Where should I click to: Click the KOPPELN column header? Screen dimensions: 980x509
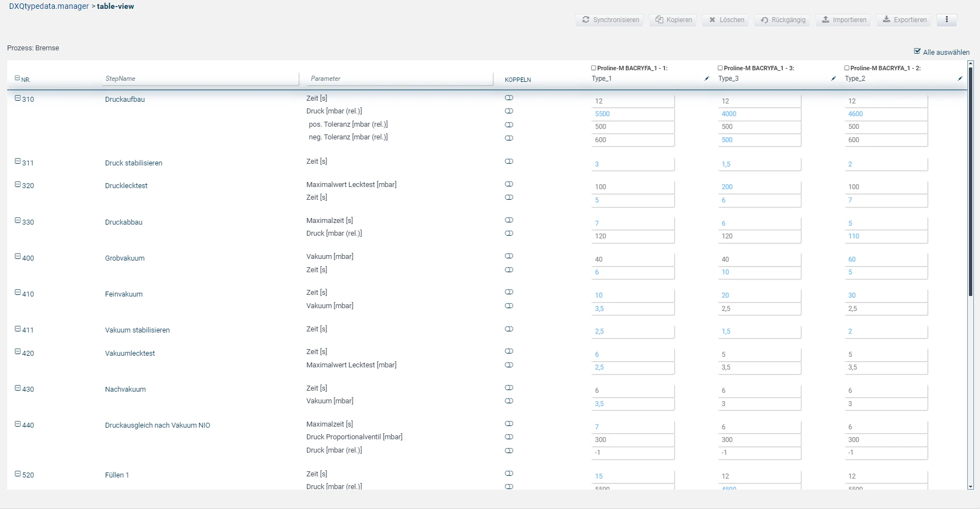point(518,80)
